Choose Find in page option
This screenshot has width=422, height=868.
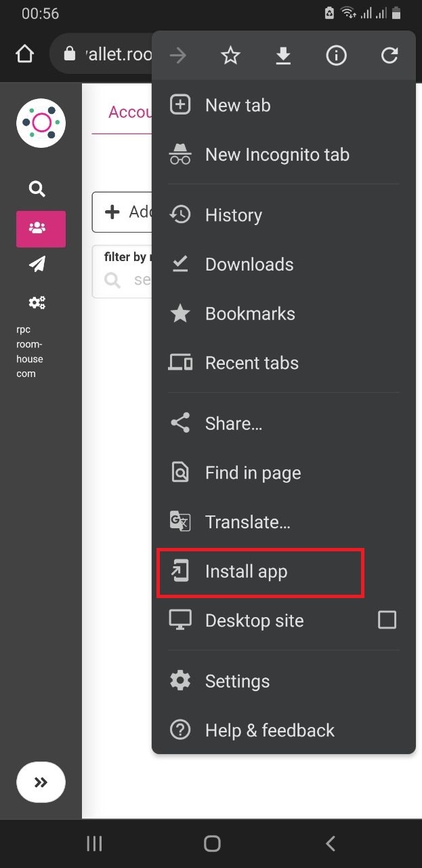[253, 473]
